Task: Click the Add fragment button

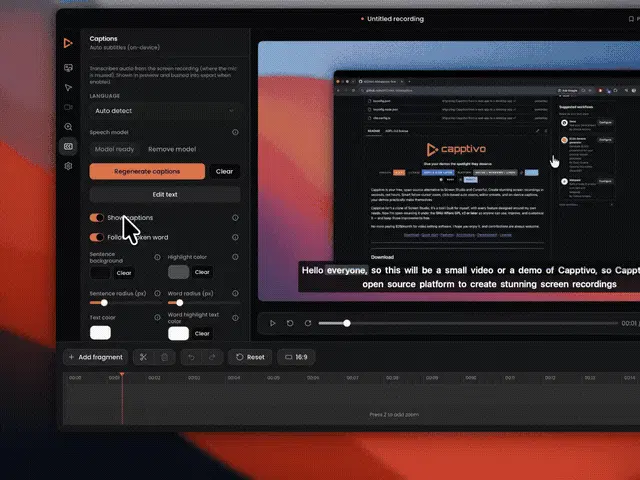Action: tap(96, 357)
